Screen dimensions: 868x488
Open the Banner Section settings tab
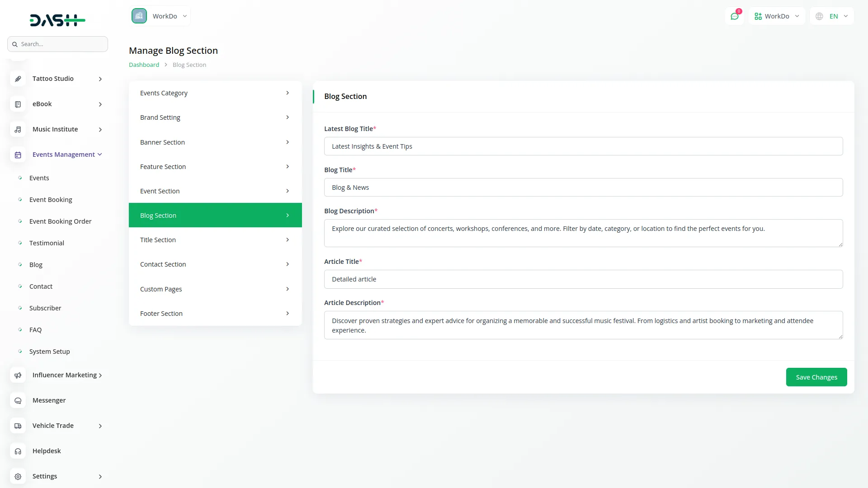click(x=215, y=142)
